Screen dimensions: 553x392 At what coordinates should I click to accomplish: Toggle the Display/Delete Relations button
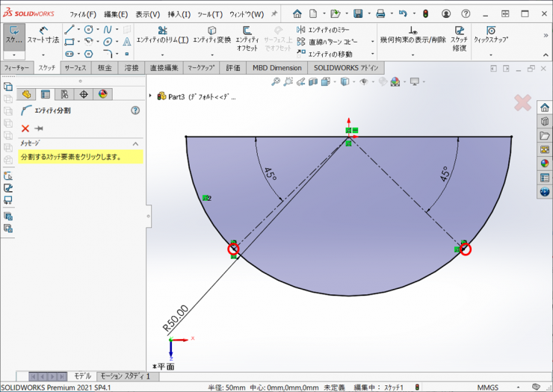click(x=413, y=34)
